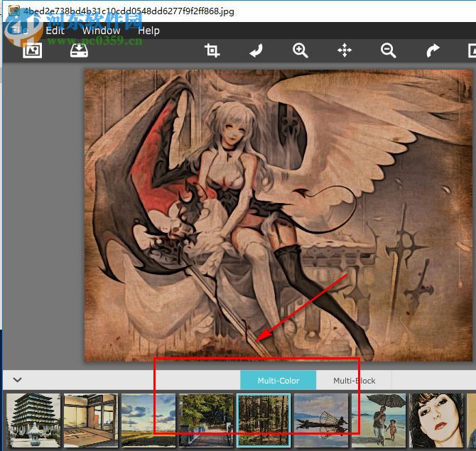
Task: Open the Edit menu
Action: click(55, 31)
